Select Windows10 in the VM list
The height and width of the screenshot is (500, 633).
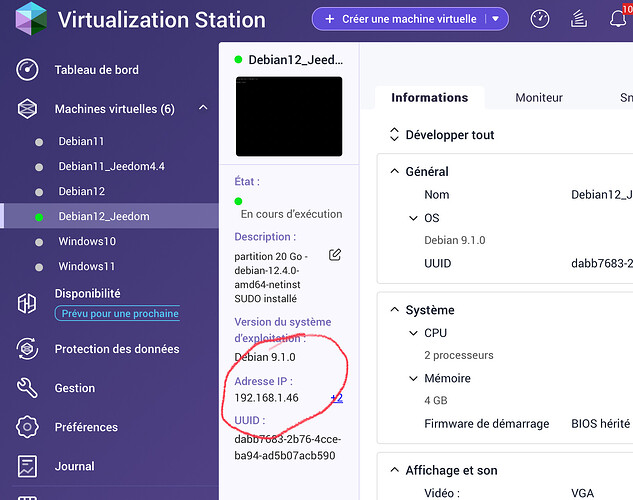pos(87,242)
